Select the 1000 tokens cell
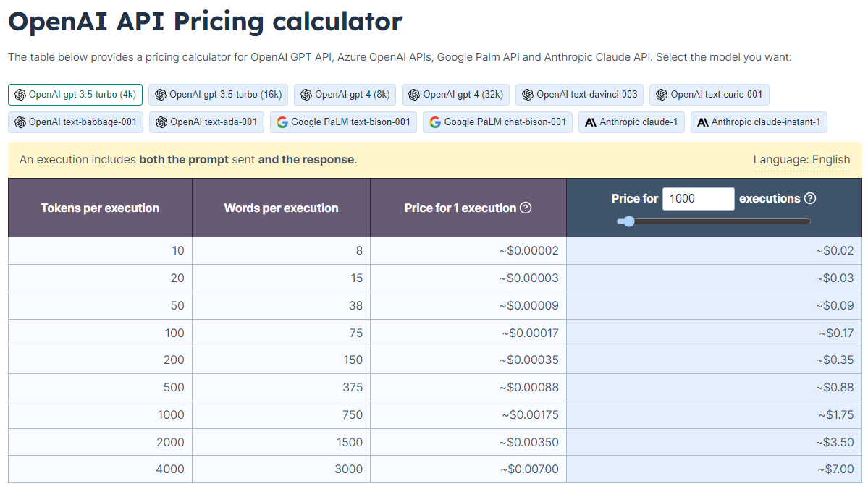868x489 pixels. (x=100, y=415)
